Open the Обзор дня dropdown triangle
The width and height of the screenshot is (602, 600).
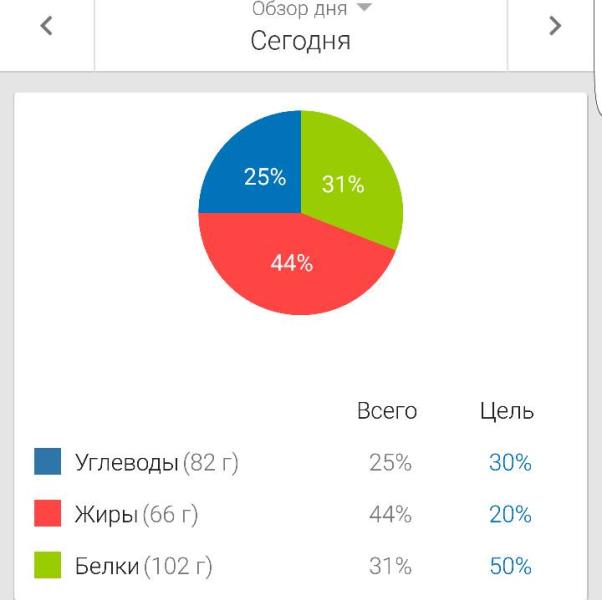364,7
